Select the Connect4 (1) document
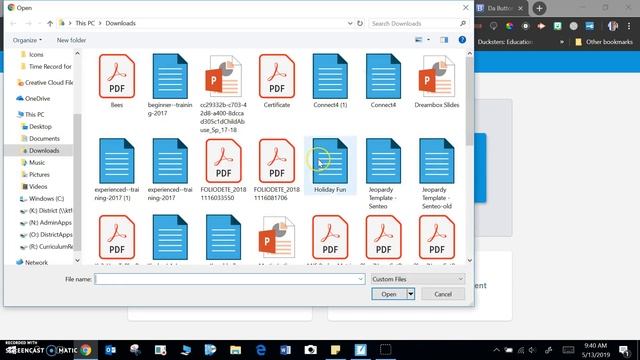 pos(330,81)
